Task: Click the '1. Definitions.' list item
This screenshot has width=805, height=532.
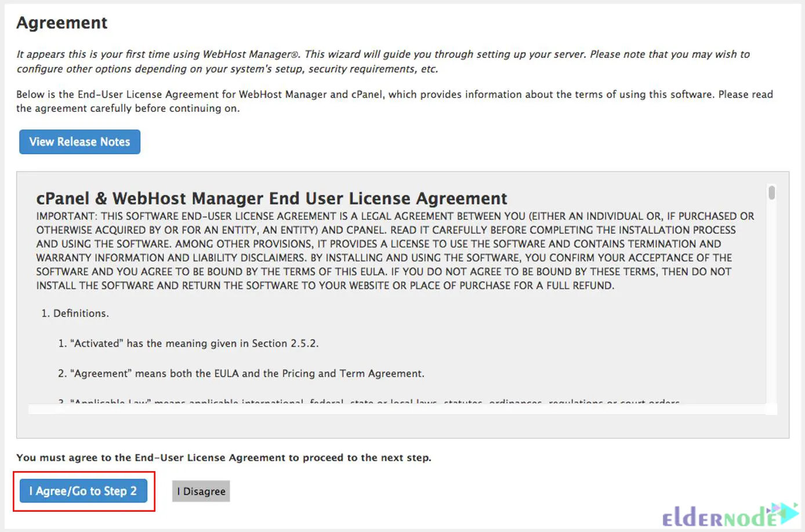Action: point(75,313)
